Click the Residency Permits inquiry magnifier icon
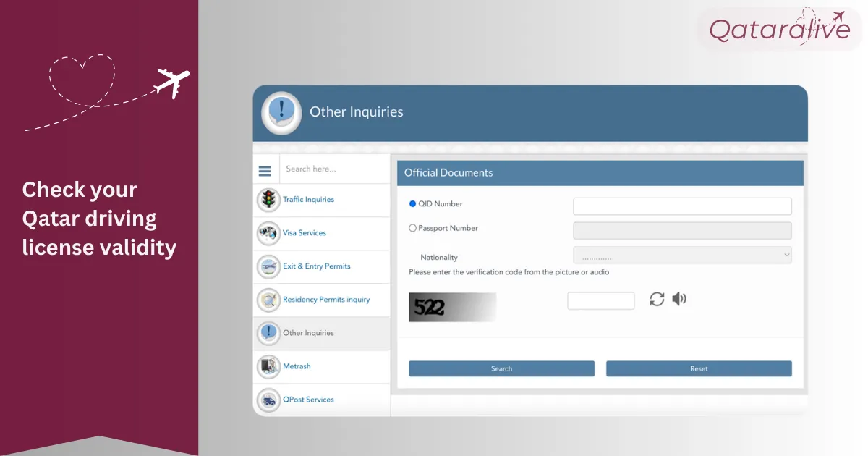 tap(268, 300)
